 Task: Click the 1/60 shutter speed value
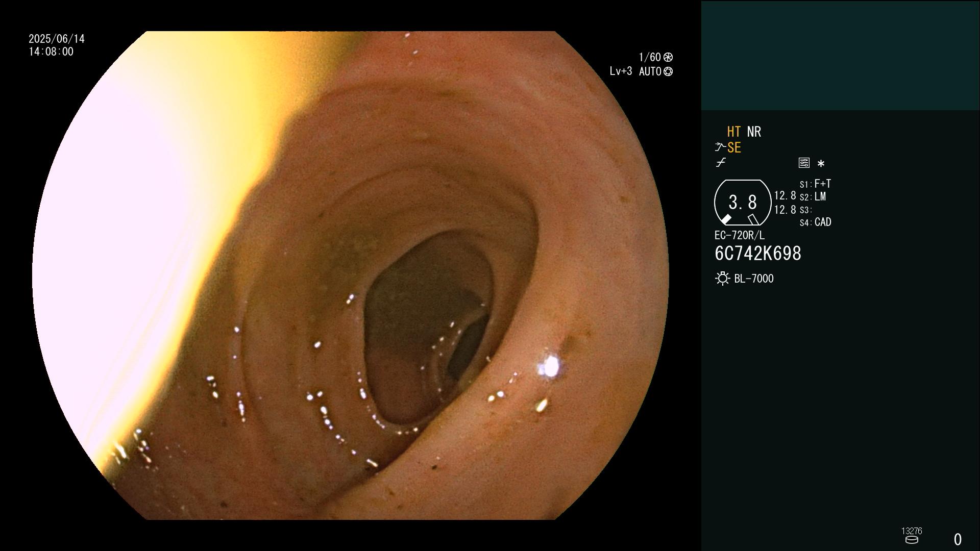pos(650,57)
